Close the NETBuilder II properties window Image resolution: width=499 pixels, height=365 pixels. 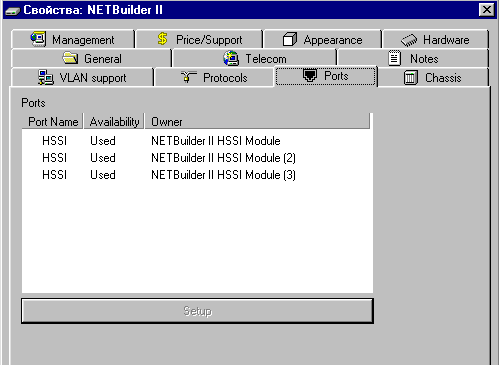pos(486,10)
